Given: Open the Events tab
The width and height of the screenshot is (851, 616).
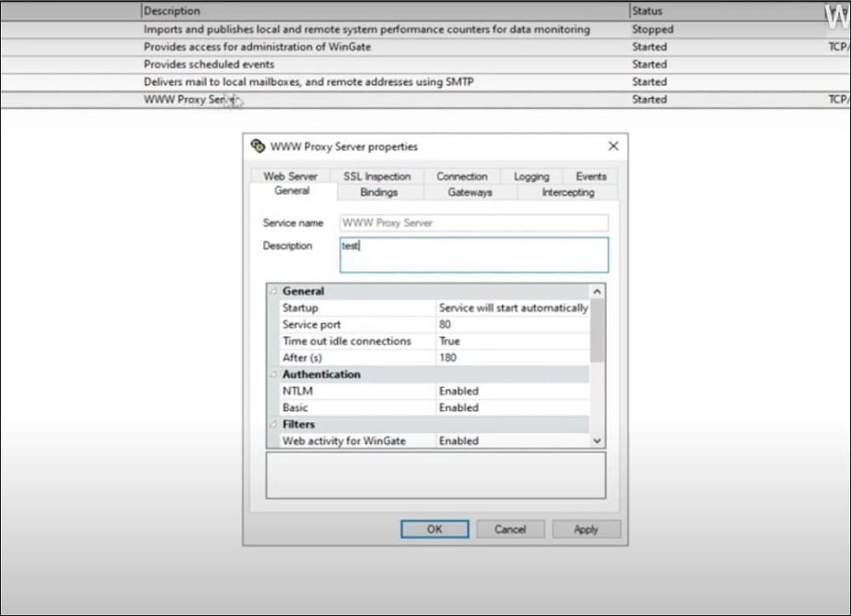Looking at the screenshot, I should [591, 176].
